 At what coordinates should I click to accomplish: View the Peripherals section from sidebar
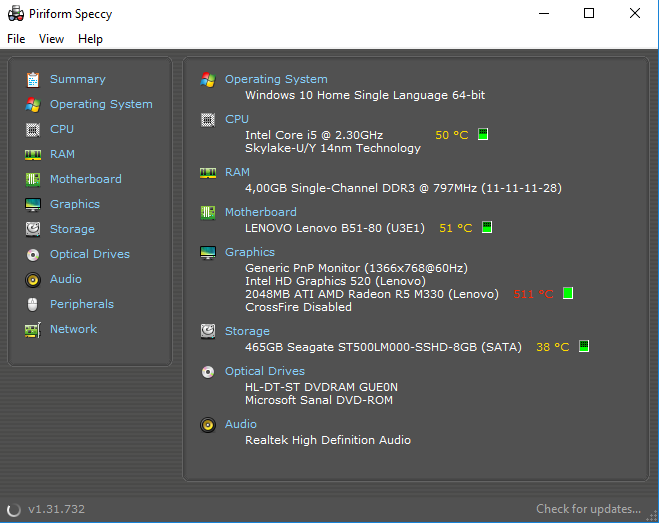(x=82, y=304)
